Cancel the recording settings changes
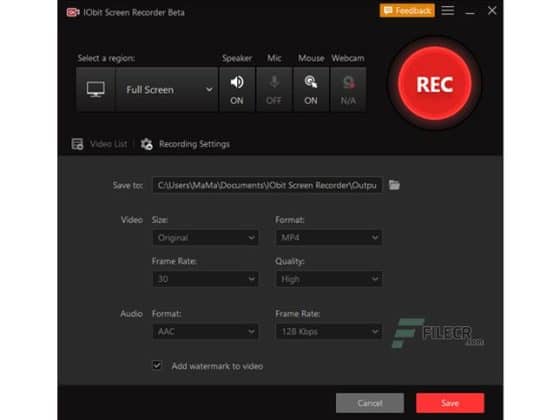 click(370, 403)
